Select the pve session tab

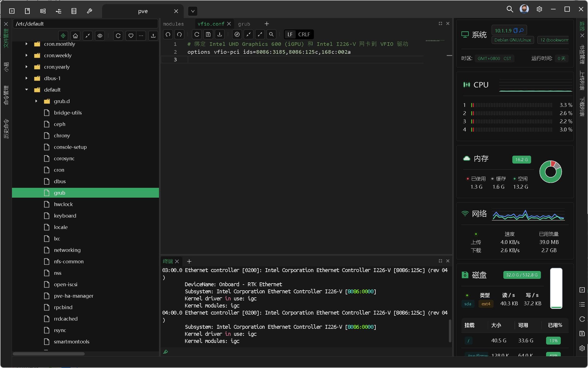point(143,11)
